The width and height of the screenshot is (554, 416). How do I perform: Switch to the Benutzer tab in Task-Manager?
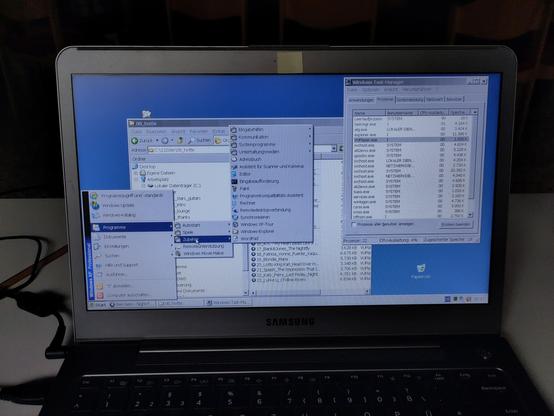(x=454, y=99)
